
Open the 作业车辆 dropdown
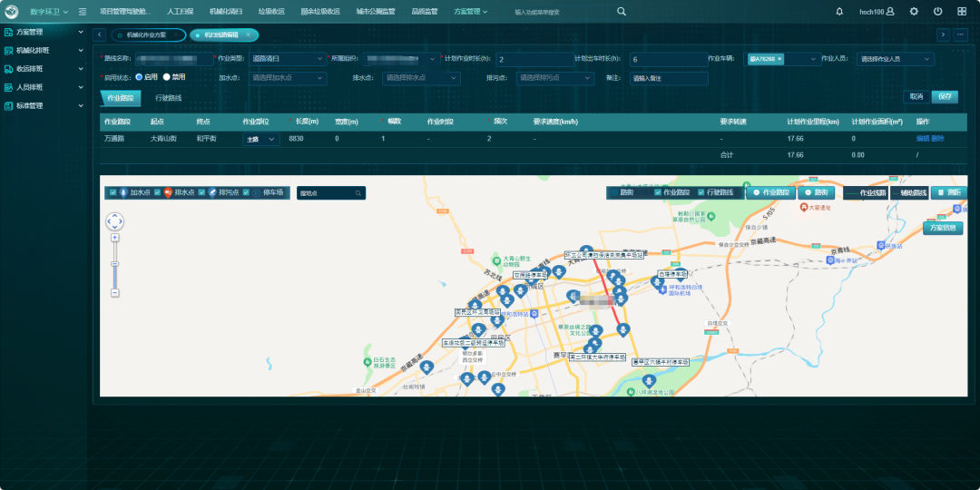(x=784, y=59)
